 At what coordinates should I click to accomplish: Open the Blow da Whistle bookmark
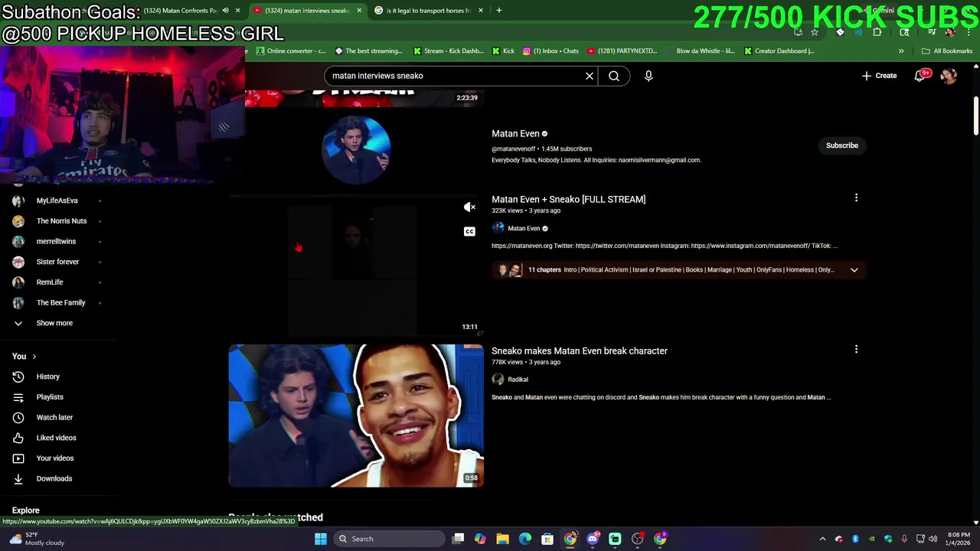pyautogui.click(x=699, y=51)
